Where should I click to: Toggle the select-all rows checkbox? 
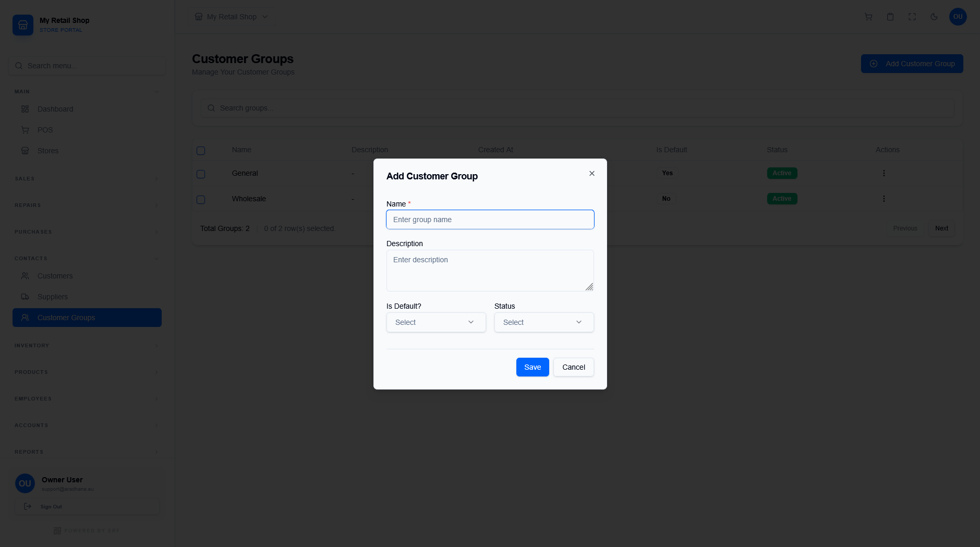tap(201, 151)
